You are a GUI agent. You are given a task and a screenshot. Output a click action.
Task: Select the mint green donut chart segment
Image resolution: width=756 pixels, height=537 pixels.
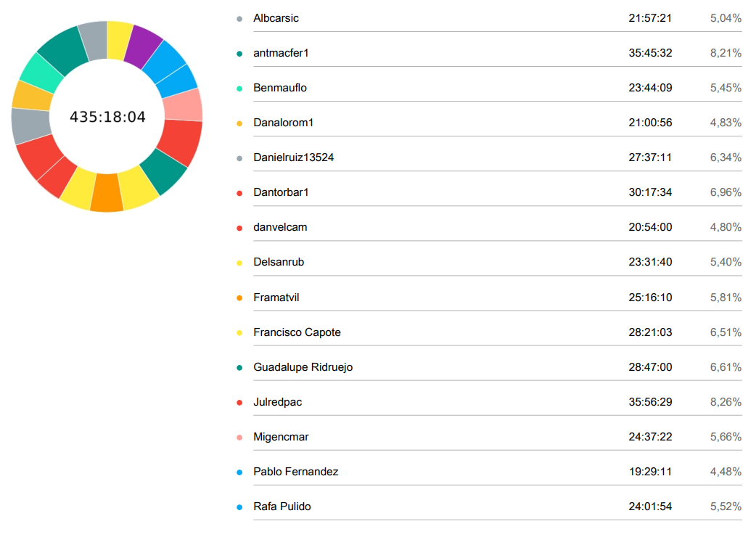point(41,73)
